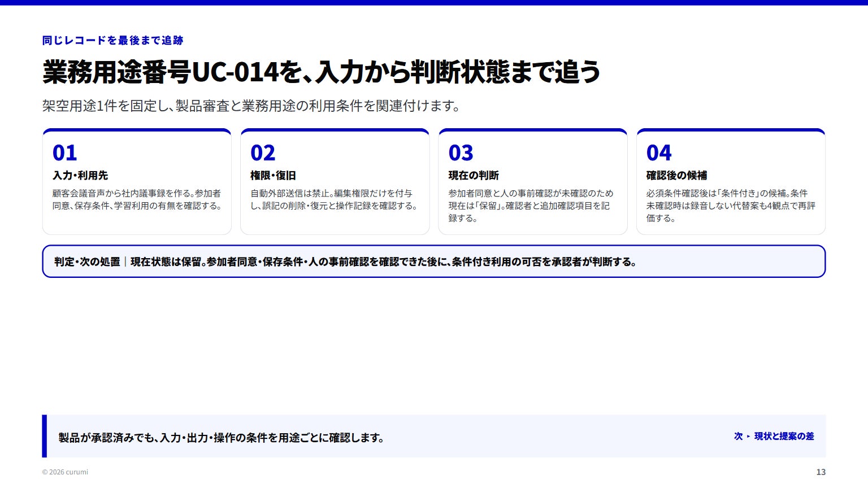Click the description starting '自動外部送信は禁止'

pyautogui.click(x=335, y=199)
